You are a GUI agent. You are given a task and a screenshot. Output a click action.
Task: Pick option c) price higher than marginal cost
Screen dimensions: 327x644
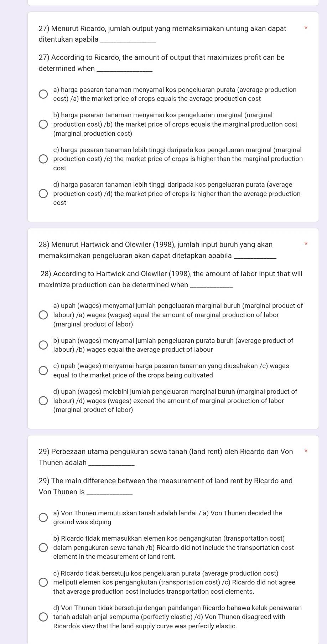(43, 159)
